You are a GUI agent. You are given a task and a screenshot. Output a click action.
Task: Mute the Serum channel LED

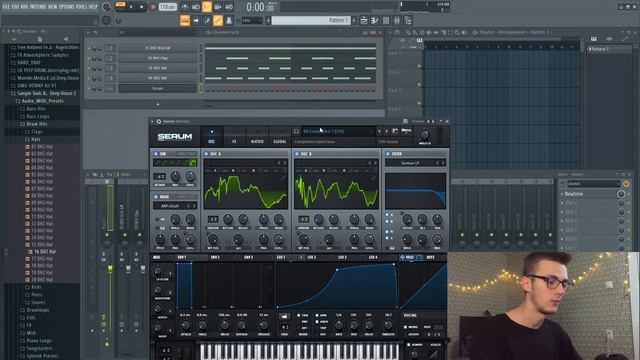point(89,88)
